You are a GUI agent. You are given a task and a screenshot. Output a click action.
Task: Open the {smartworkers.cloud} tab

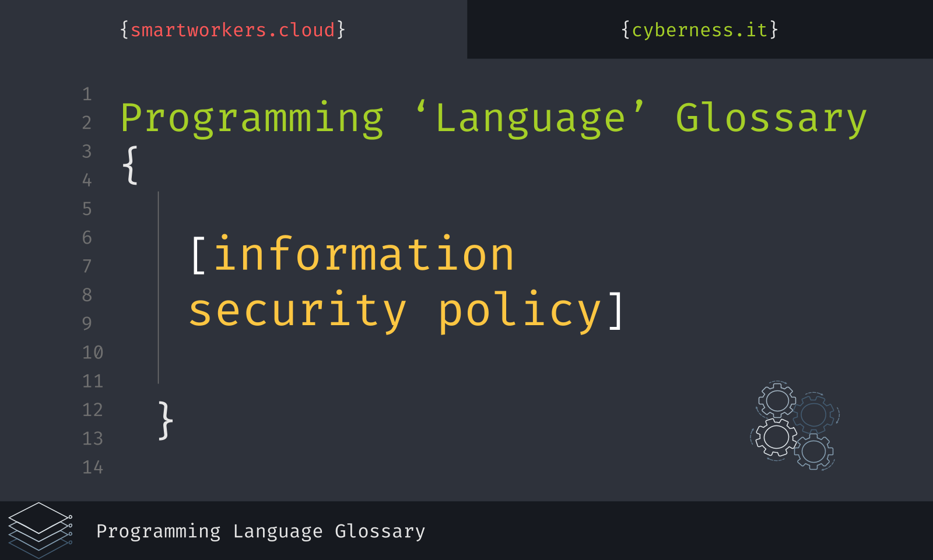pyautogui.click(x=233, y=30)
